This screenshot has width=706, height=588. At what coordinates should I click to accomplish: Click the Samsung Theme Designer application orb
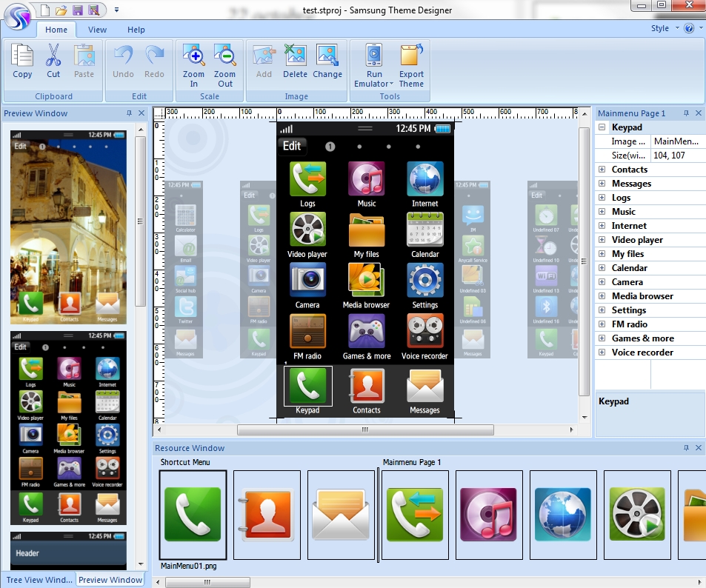(17, 16)
